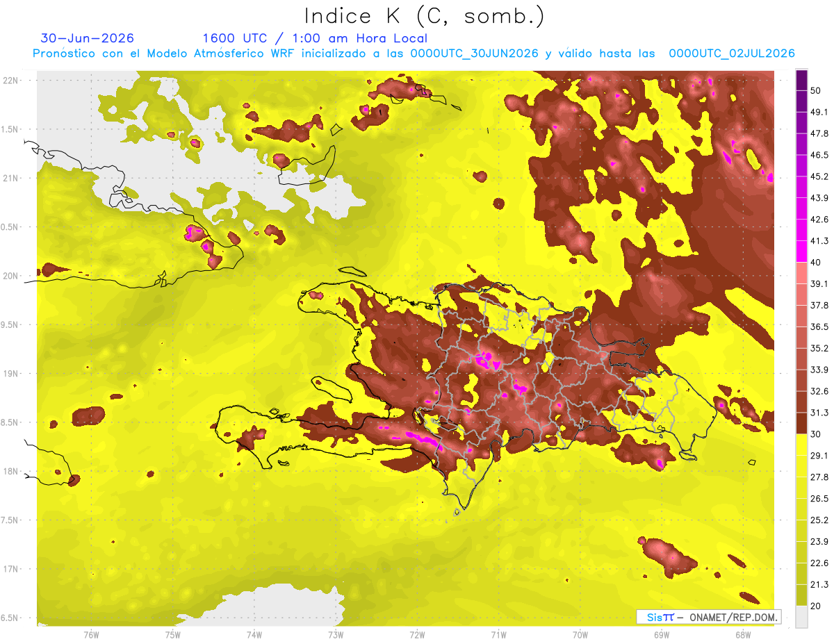The image size is (834, 644).
Task: Click the latitude axis label "7.5N"
Action: tap(10, 520)
